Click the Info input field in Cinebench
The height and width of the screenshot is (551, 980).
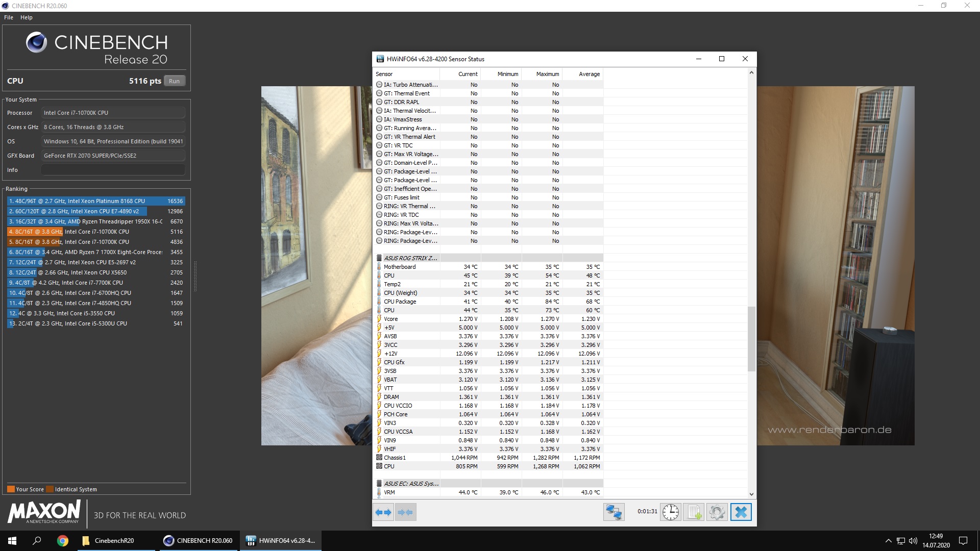[113, 170]
